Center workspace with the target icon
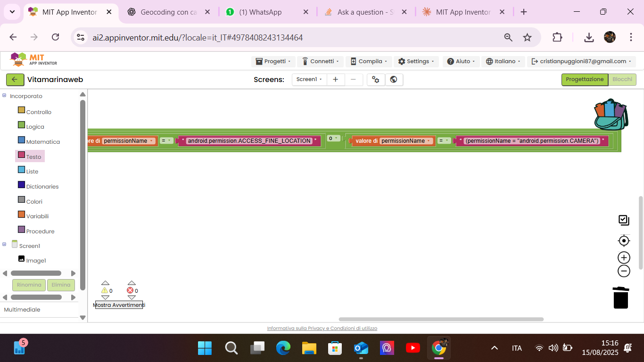 click(x=624, y=241)
